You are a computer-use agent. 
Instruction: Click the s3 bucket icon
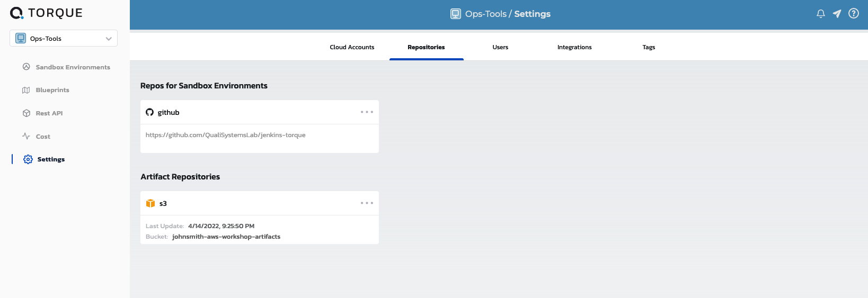(150, 203)
